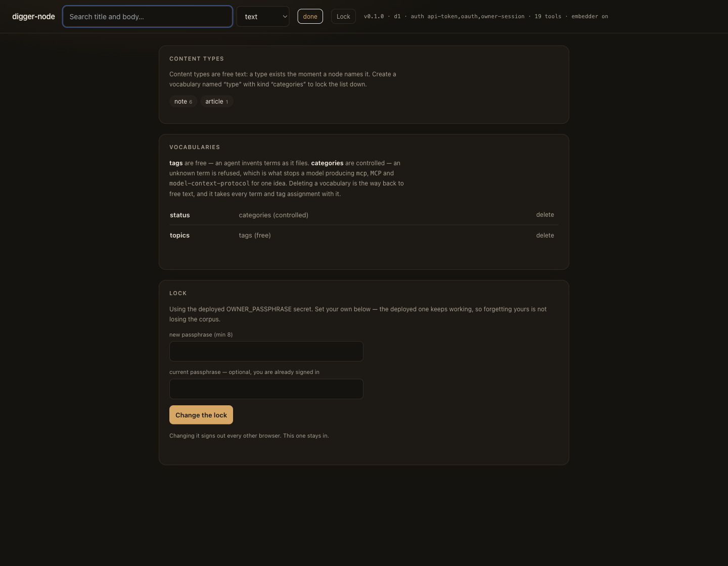Click Change the lock button

(x=201, y=415)
